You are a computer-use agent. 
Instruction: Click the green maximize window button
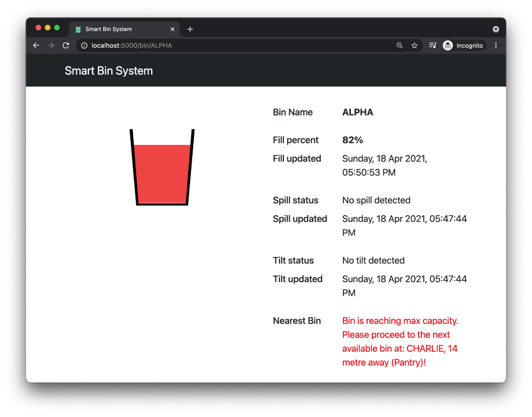57,28
